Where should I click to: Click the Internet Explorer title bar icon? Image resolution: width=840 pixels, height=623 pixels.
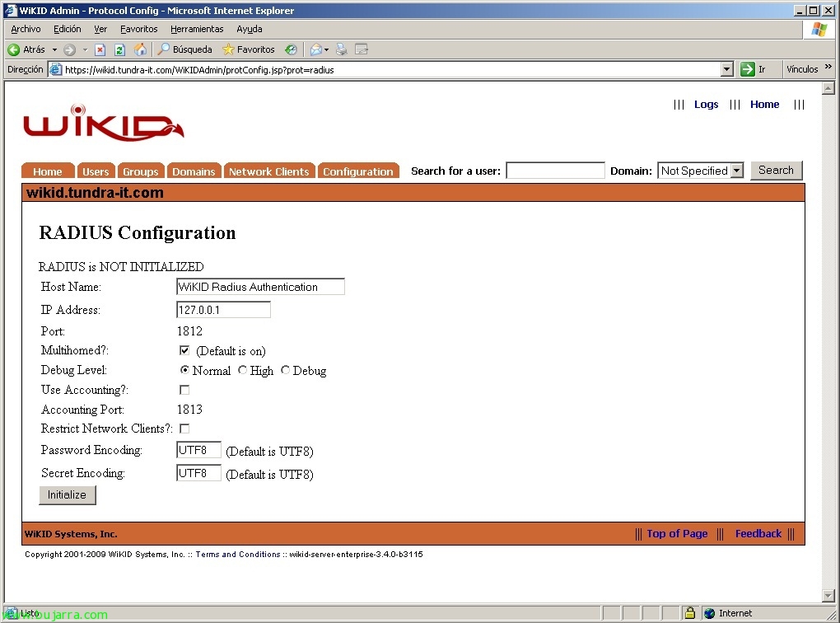[x=11, y=10]
